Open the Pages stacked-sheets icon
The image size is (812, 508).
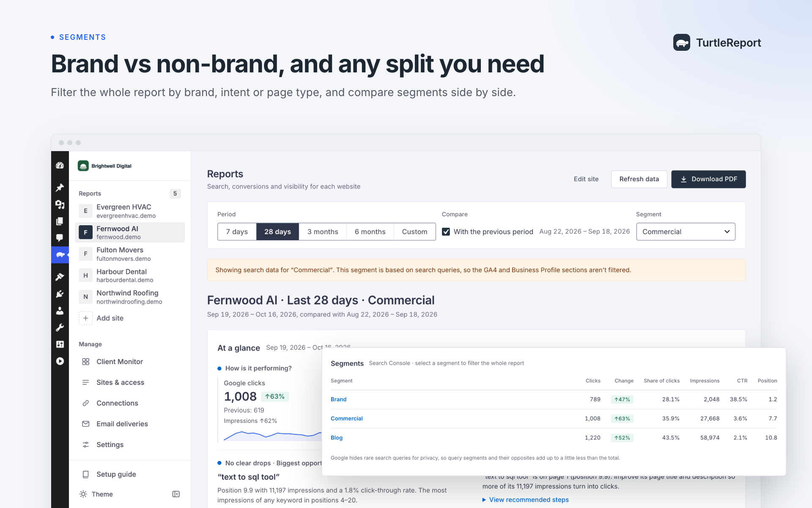[60, 221]
